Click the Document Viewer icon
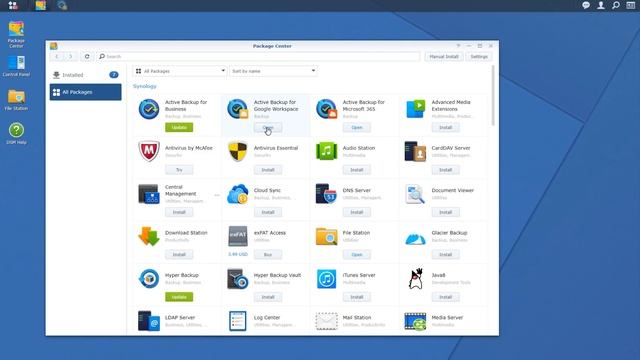The image size is (640, 360). click(x=415, y=194)
